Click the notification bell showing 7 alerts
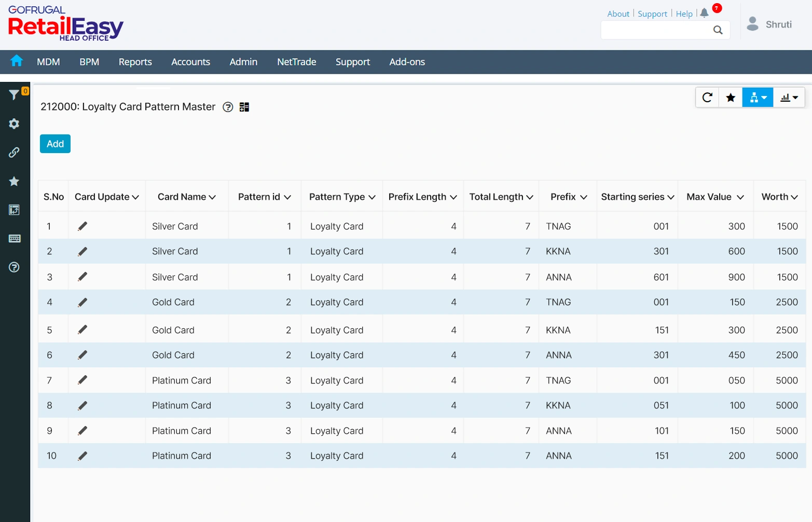Viewport: 812px width, 522px height. click(704, 13)
